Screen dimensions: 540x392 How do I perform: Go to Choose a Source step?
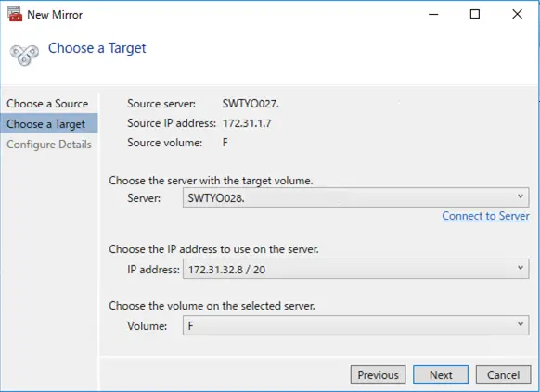pyautogui.click(x=47, y=104)
